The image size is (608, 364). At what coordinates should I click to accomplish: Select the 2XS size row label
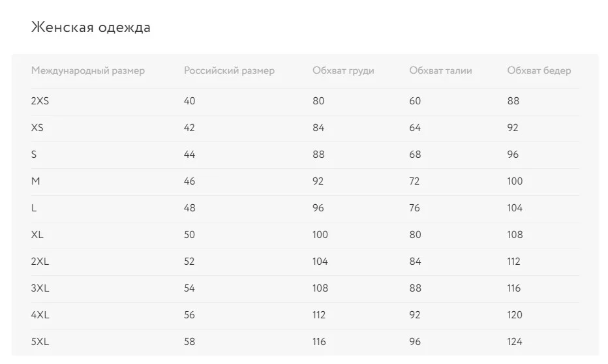(40, 101)
